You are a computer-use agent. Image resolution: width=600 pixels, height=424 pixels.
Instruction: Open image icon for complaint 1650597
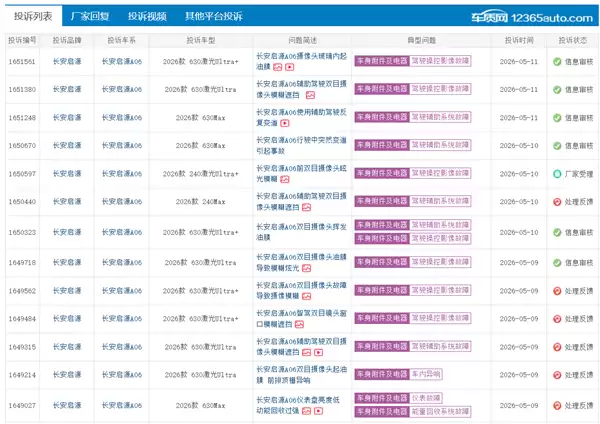click(x=285, y=179)
